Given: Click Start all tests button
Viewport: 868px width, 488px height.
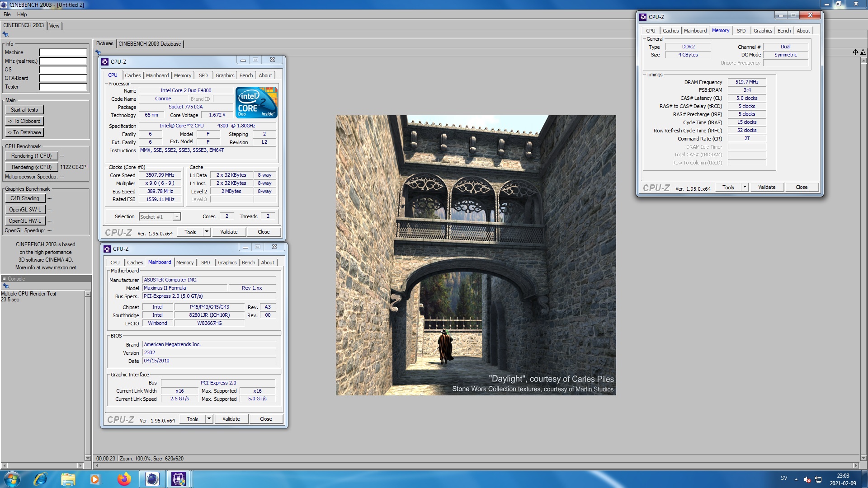Looking at the screenshot, I should click(x=24, y=110).
